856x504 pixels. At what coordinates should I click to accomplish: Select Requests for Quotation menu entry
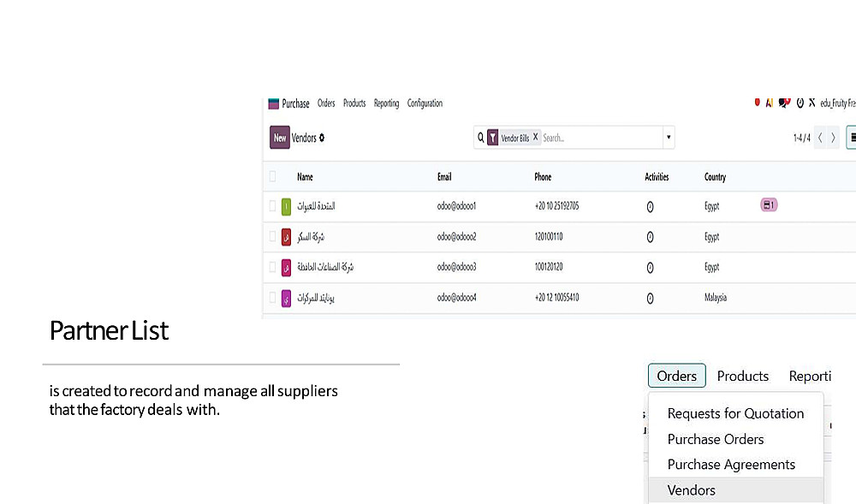735,413
